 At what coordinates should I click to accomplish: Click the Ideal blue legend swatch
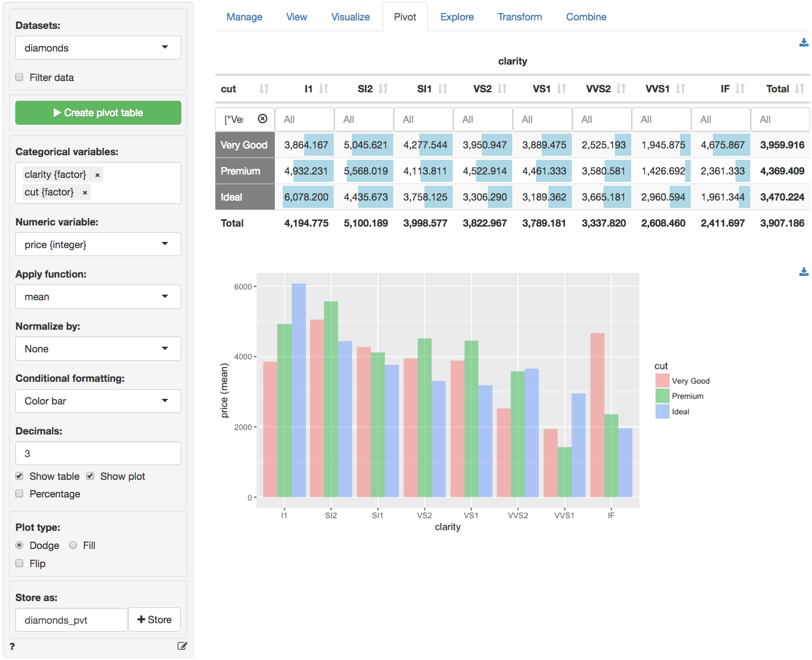tap(662, 411)
